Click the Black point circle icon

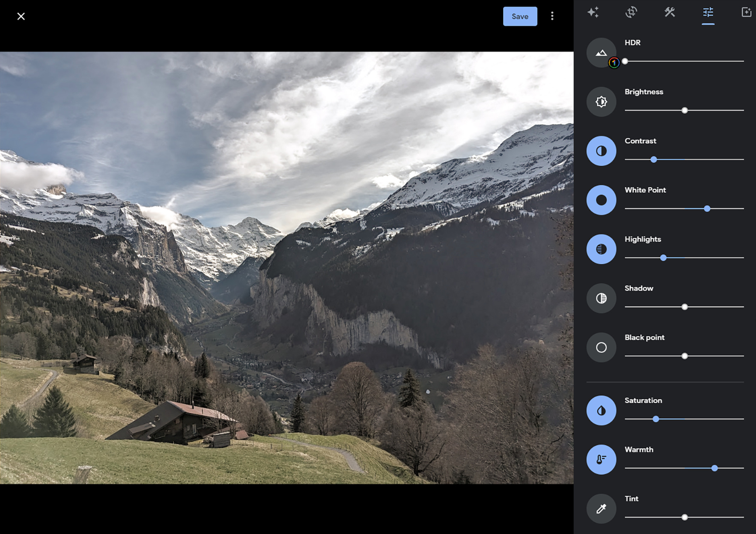pos(601,347)
